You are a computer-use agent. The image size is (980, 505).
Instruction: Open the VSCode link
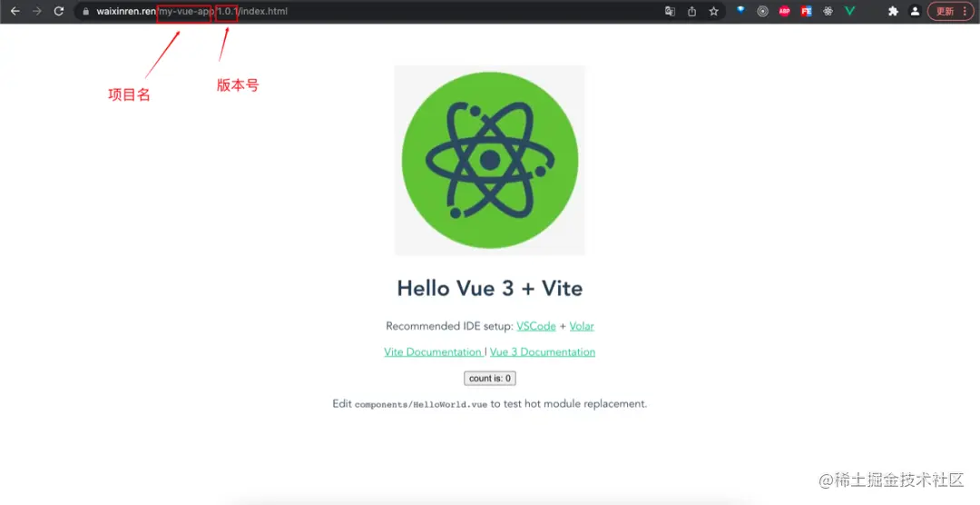536,326
